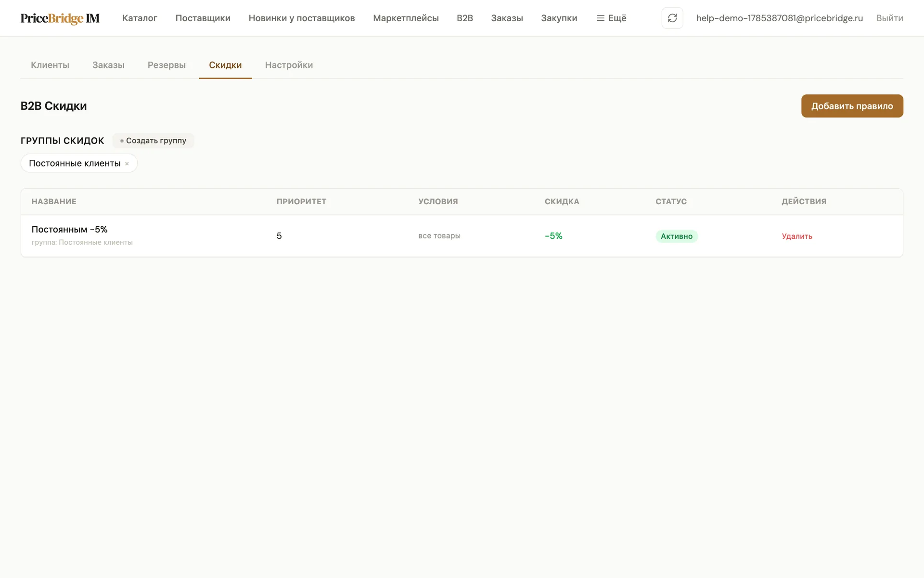Open the Резервы tab
The width and height of the screenshot is (924, 578).
click(x=167, y=65)
